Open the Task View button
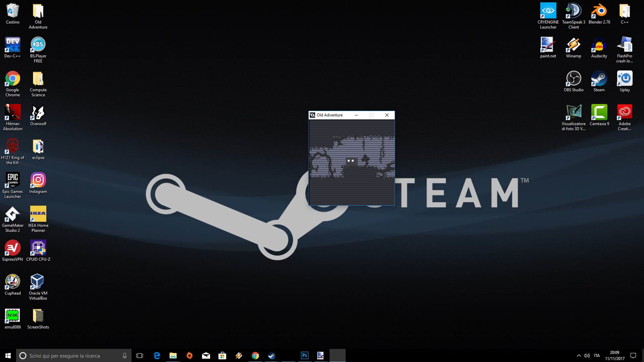644x362 pixels. (140, 355)
